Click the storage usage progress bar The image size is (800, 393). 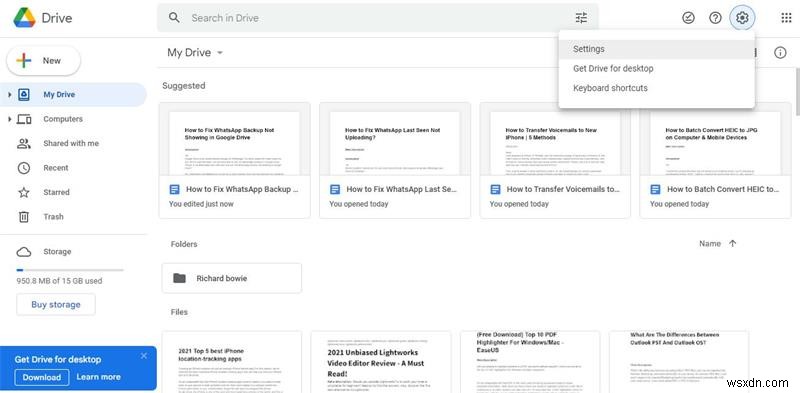(x=70, y=269)
